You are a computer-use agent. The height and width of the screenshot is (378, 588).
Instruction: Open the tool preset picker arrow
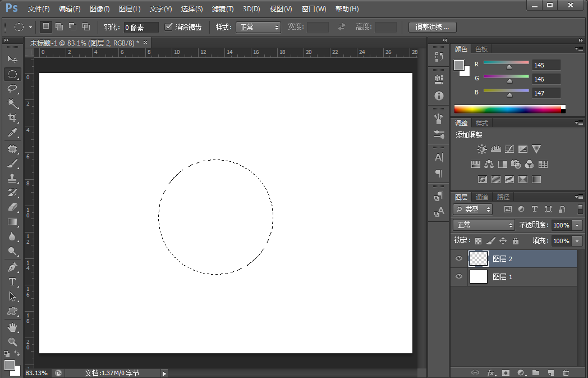pyautogui.click(x=30, y=27)
